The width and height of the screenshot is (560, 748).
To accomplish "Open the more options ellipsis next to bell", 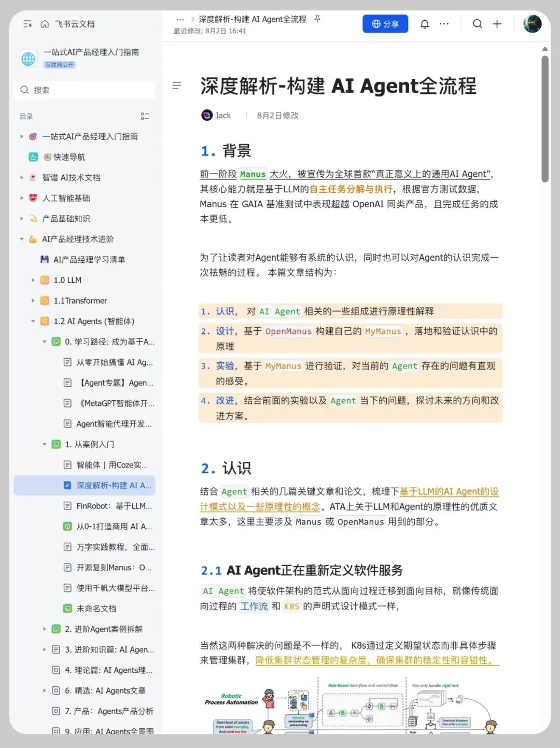I will tap(444, 24).
